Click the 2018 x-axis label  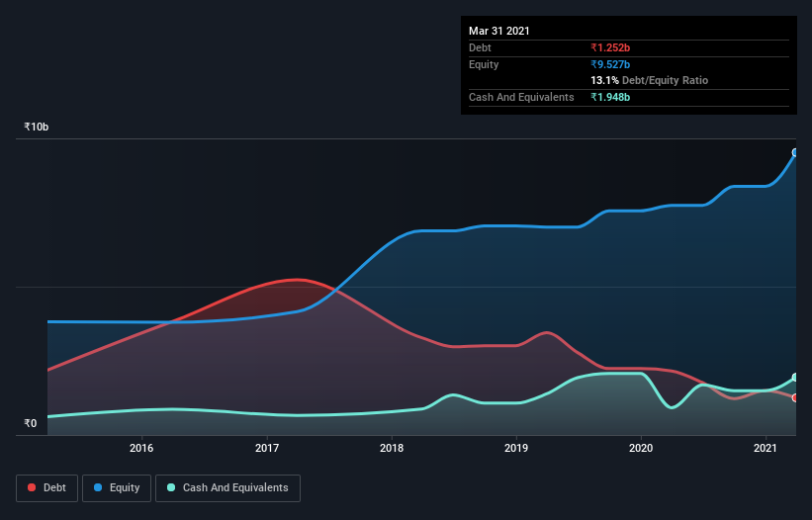pyautogui.click(x=392, y=448)
